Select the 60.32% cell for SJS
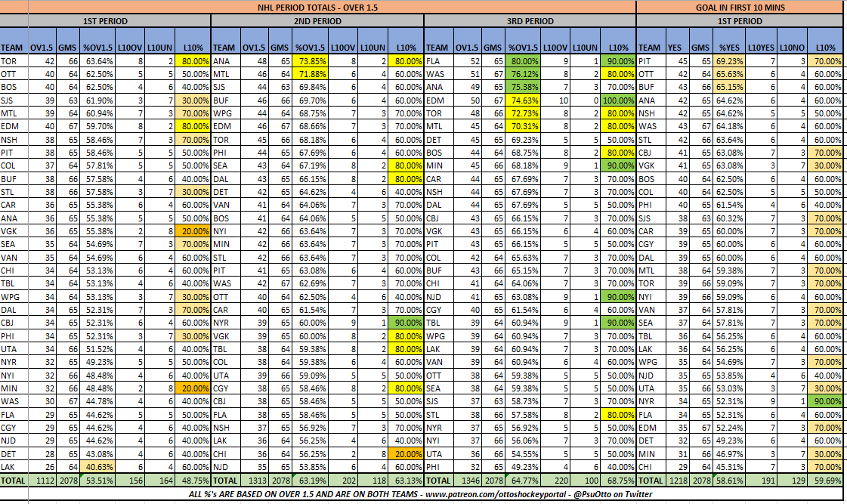 [x=729, y=218]
